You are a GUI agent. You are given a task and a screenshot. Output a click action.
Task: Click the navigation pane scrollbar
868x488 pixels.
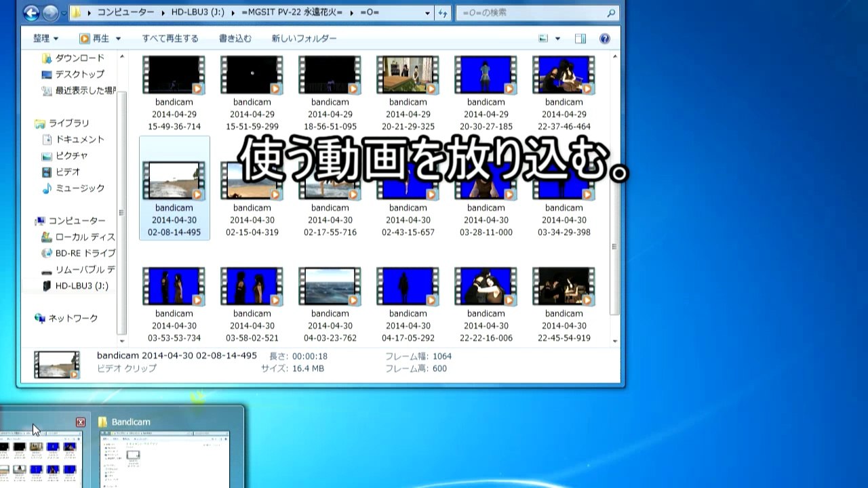click(121, 212)
